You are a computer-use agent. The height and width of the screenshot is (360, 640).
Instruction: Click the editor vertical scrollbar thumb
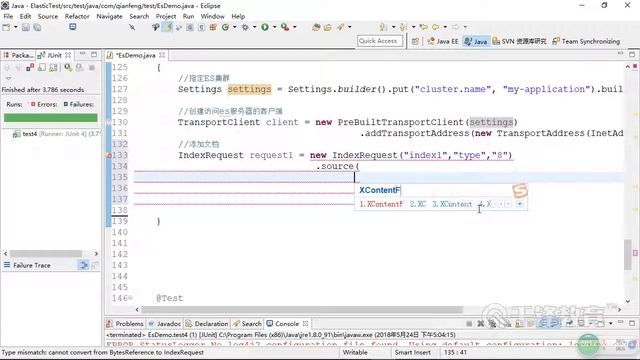(628, 255)
